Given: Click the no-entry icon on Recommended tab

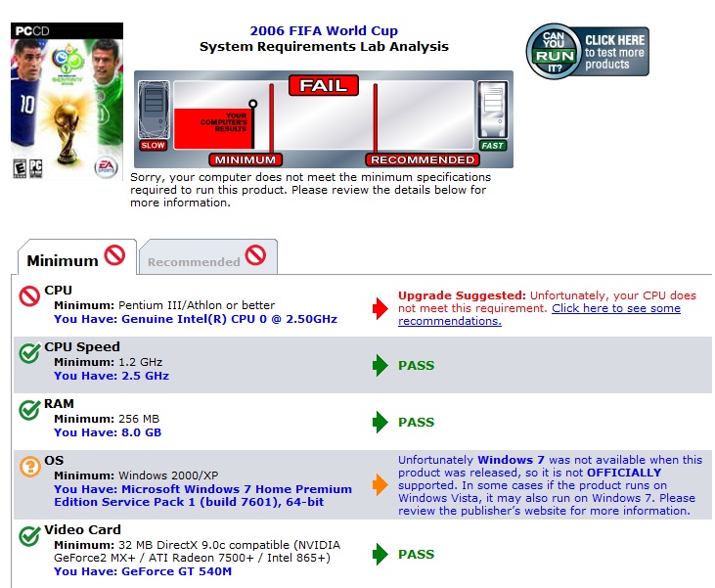Looking at the screenshot, I should point(256,255).
